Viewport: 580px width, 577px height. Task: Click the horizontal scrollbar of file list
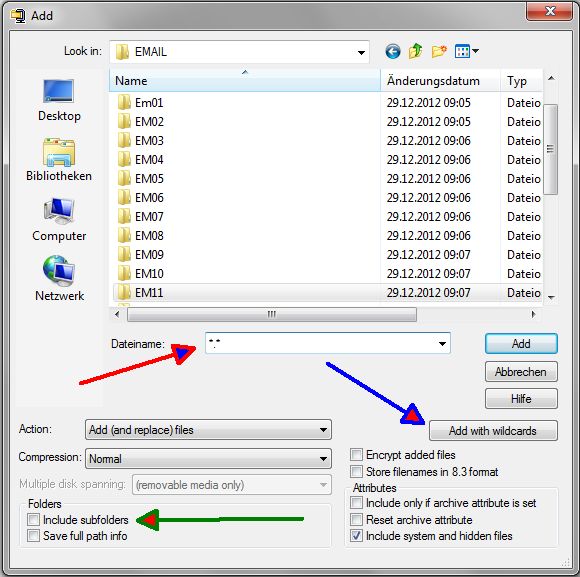tap(272, 315)
